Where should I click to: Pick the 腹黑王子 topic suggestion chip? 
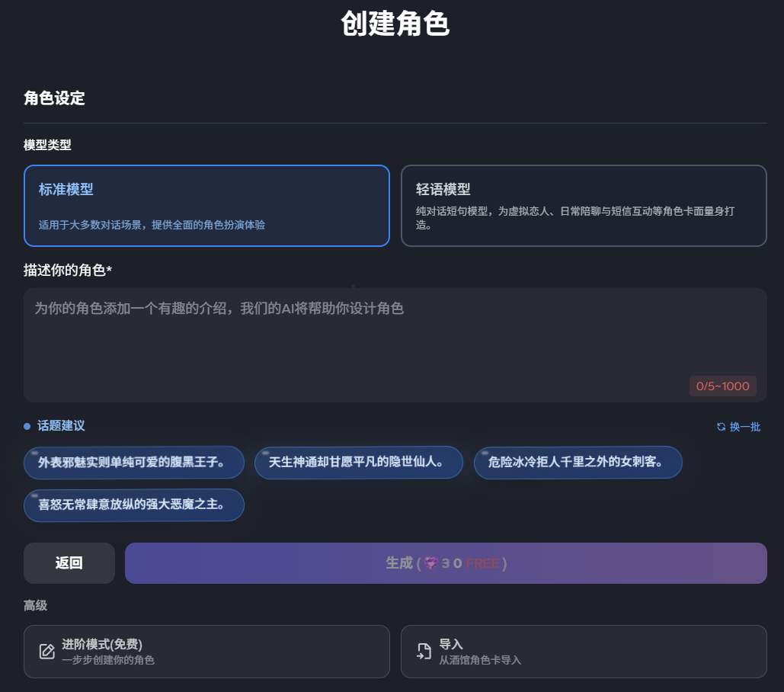[133, 462]
